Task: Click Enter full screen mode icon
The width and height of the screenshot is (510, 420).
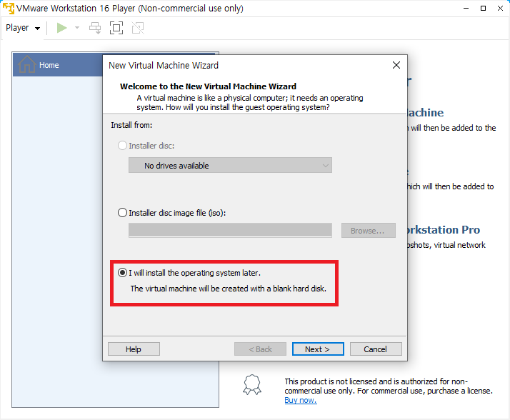Action: [x=116, y=28]
